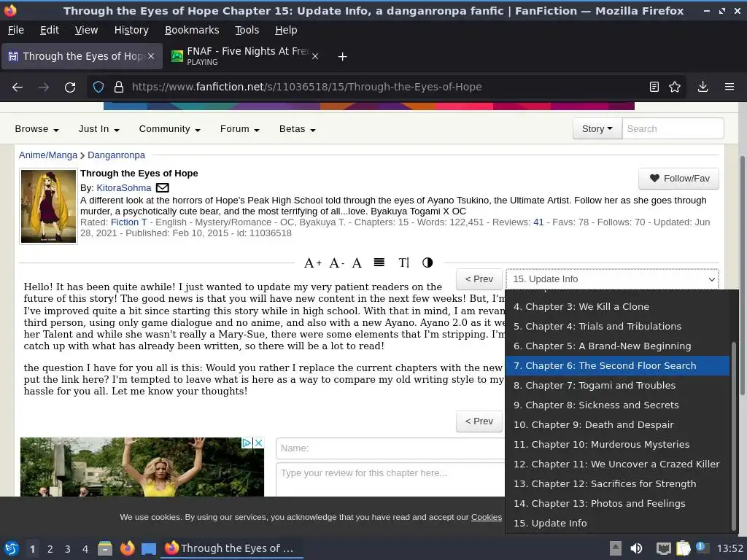Open a new browser tab
747x560 pixels.
[x=342, y=57]
